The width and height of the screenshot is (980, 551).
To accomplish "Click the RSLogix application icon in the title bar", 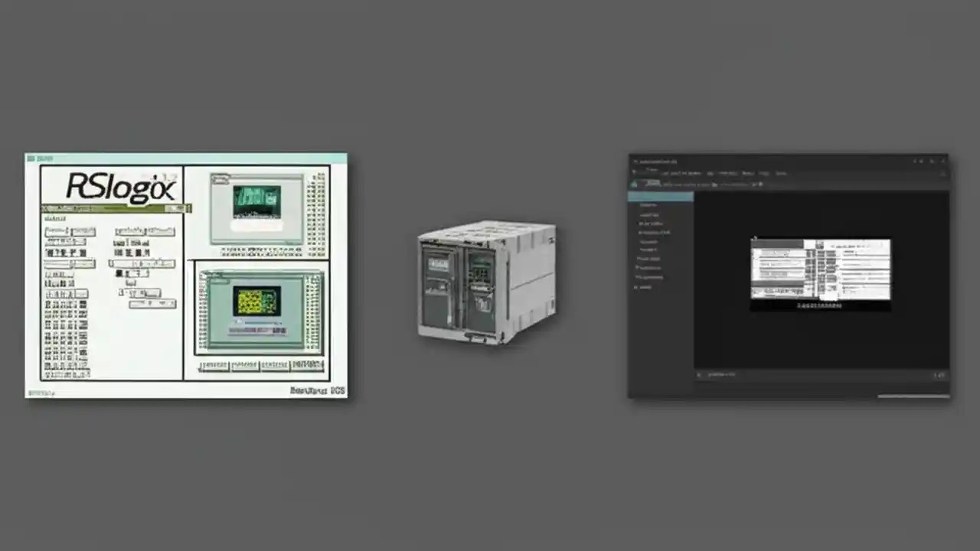I will (29, 158).
